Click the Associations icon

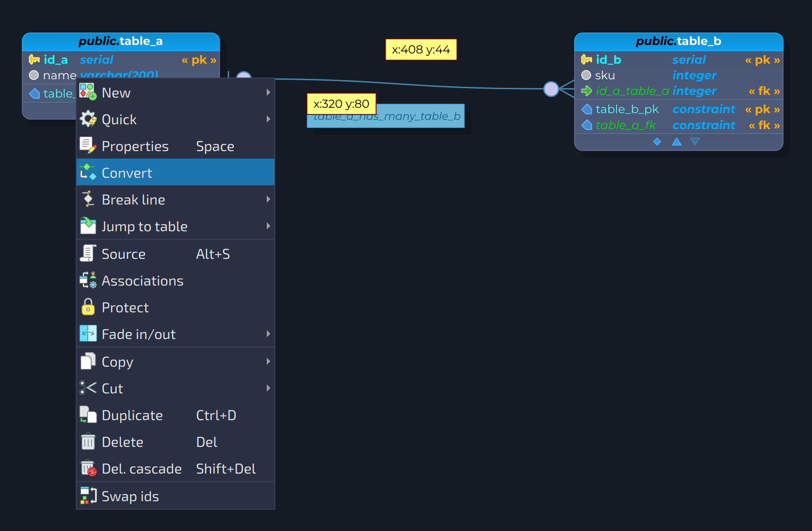point(88,280)
